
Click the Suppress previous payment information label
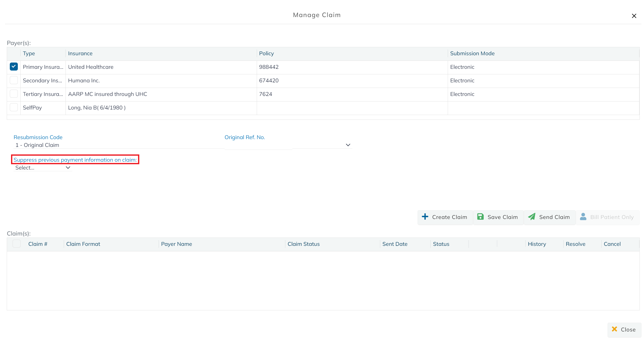75,160
